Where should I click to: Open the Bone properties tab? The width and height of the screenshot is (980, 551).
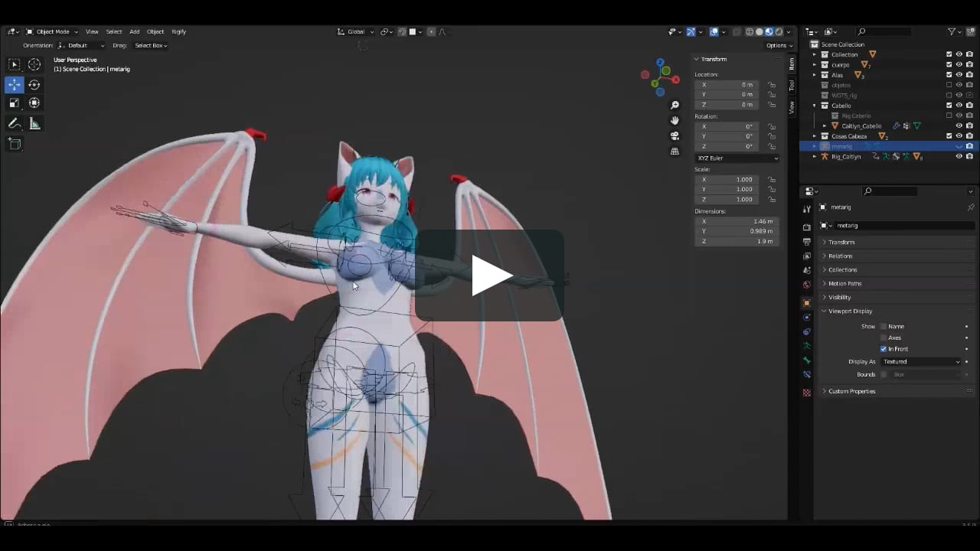click(x=806, y=360)
